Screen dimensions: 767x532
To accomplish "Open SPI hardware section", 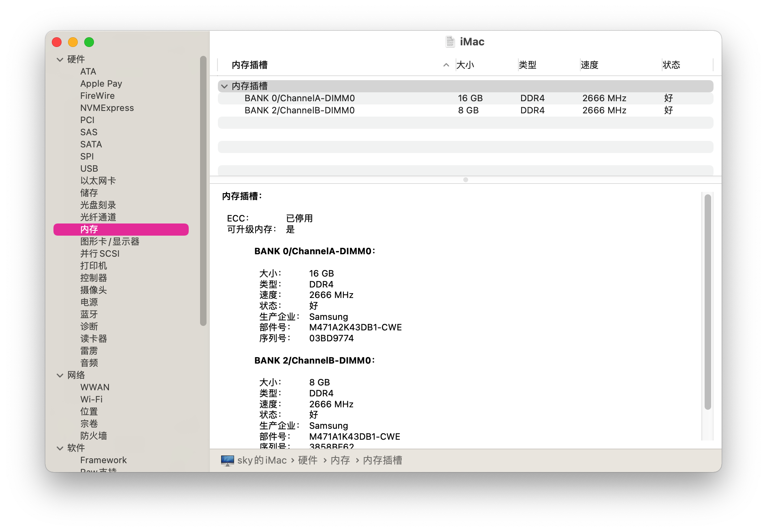I will click(x=87, y=157).
